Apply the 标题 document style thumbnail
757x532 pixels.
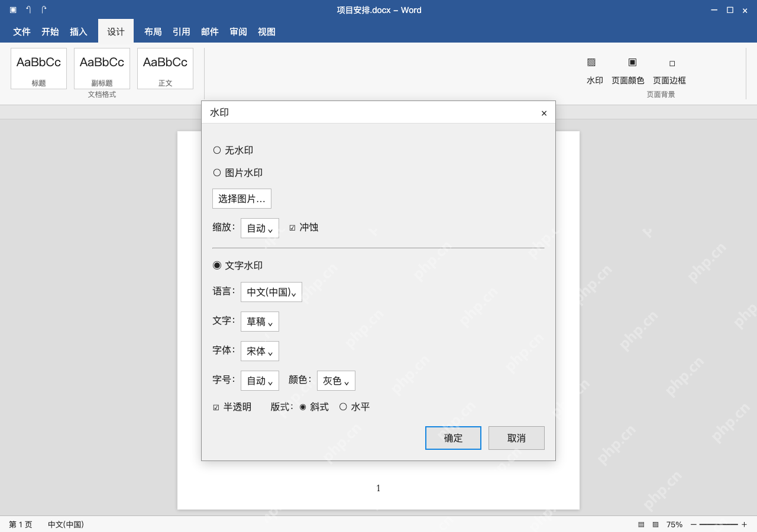coord(38,69)
